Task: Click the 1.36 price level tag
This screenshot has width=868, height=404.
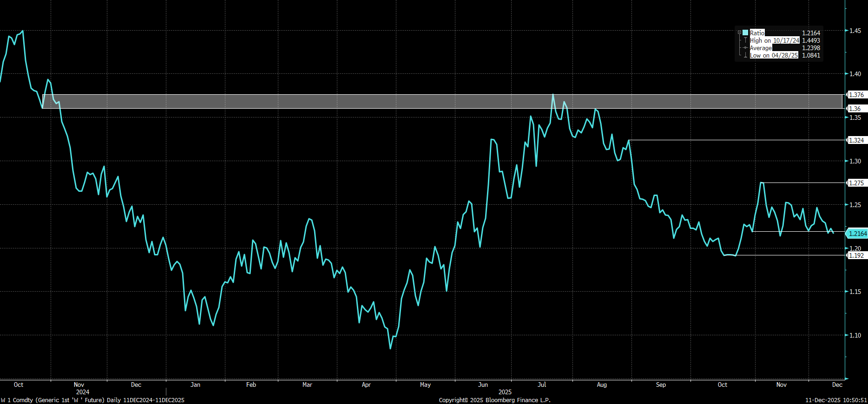Action: [855, 109]
